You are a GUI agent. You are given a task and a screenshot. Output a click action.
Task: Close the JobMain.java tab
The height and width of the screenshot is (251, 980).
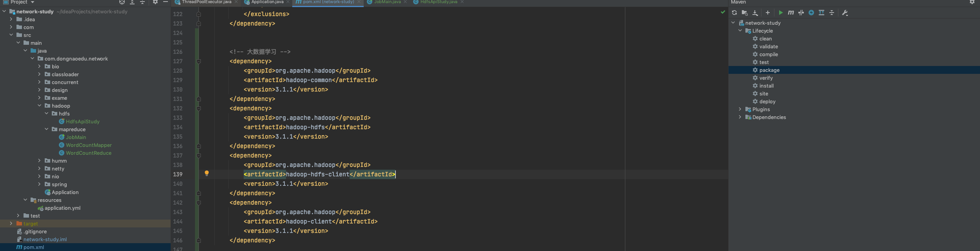coord(405,2)
